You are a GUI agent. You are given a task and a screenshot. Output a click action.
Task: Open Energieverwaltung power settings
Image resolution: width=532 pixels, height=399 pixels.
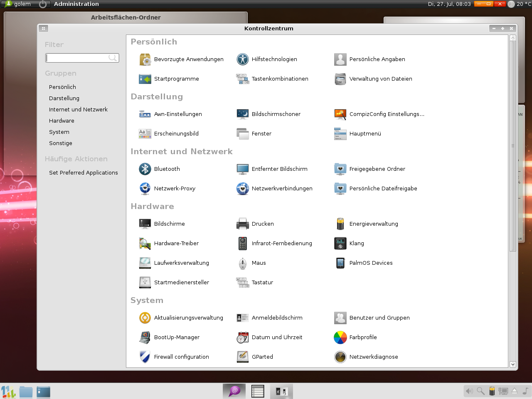(340, 224)
